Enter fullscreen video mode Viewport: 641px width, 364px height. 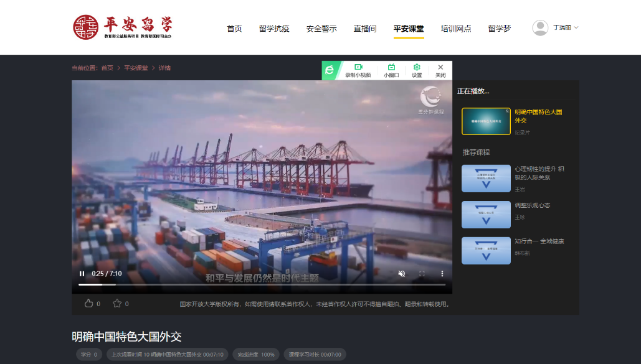[x=422, y=273]
